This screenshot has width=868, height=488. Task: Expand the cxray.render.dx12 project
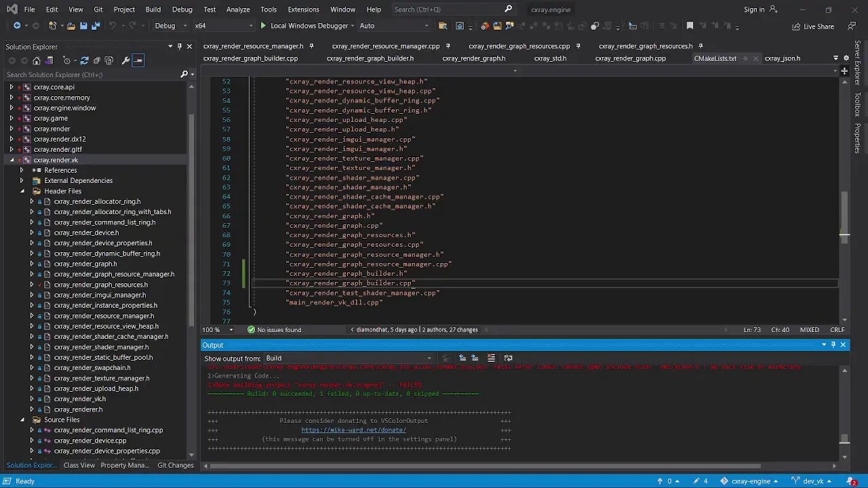point(12,139)
